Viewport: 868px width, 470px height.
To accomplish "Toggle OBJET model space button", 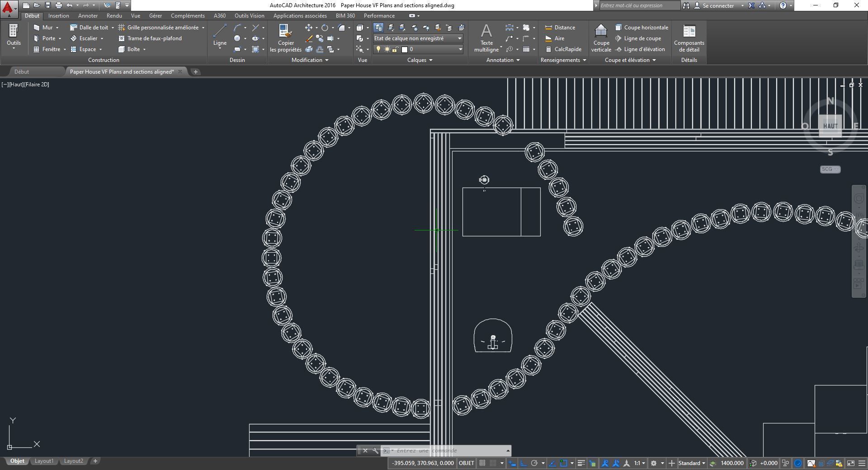I will click(467, 463).
